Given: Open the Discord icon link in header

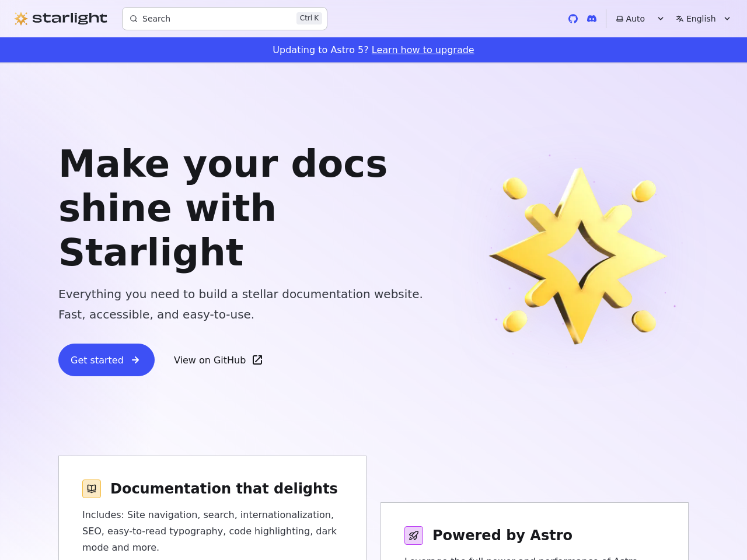Looking at the screenshot, I should tap(592, 19).
